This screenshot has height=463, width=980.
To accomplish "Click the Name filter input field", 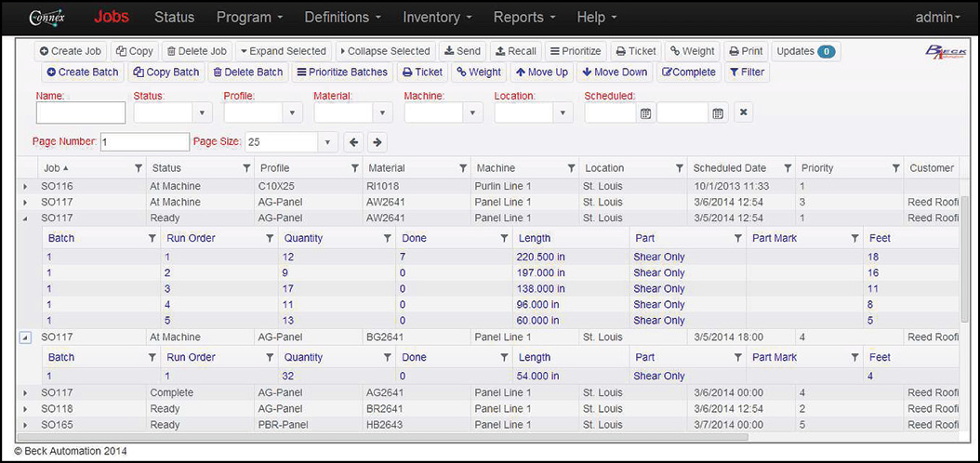I will click(x=81, y=113).
